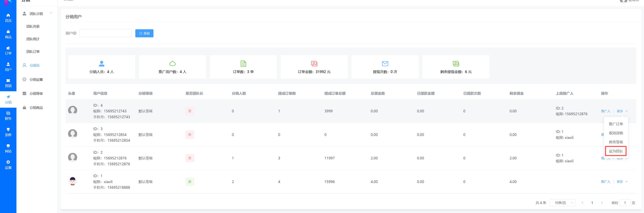
Task: Open the 装修 decoration icon
Action: tap(8, 132)
